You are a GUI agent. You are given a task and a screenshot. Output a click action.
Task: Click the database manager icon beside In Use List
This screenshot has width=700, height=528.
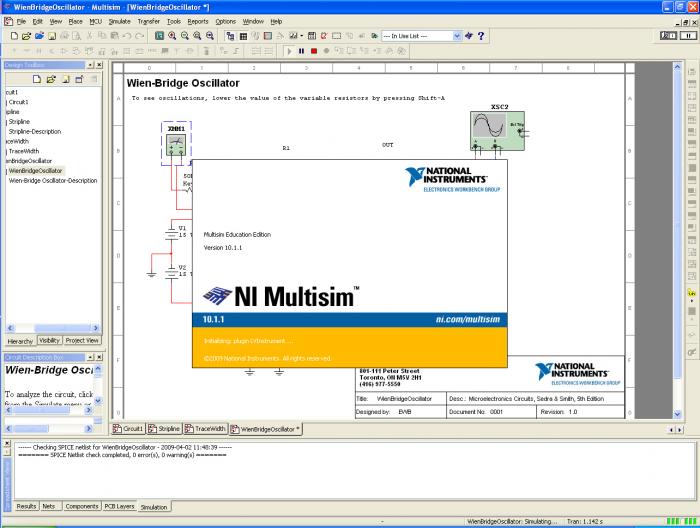(469, 36)
